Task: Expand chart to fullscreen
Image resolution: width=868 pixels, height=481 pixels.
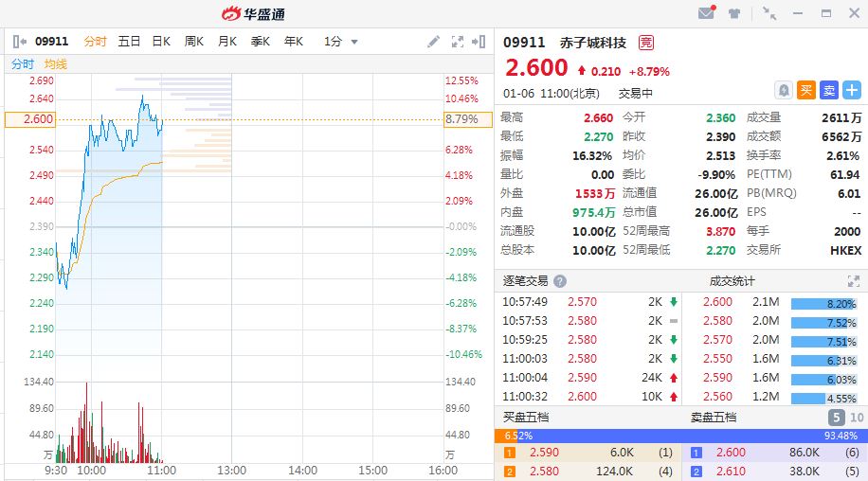Action: coord(458,42)
